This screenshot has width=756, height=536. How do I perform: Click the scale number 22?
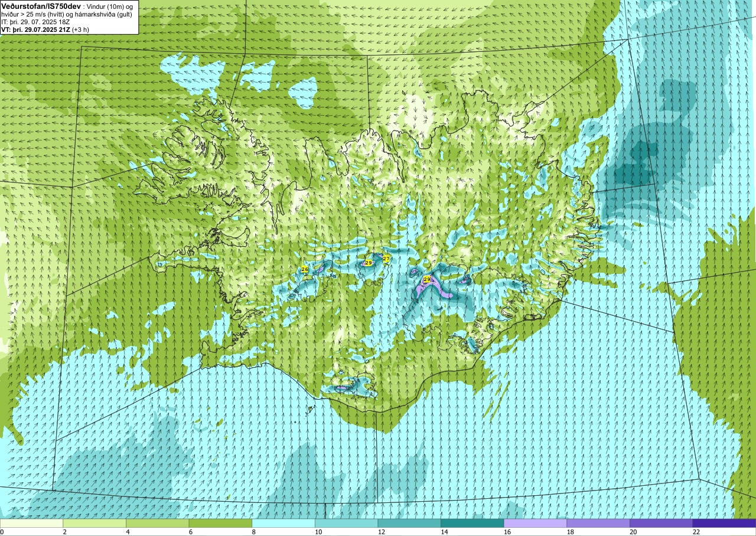[695, 532]
